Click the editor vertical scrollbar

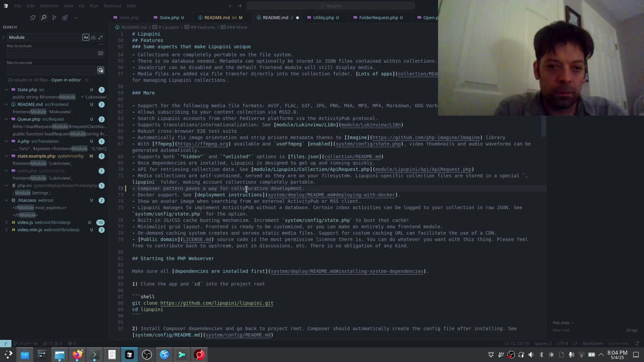tap(544, 126)
